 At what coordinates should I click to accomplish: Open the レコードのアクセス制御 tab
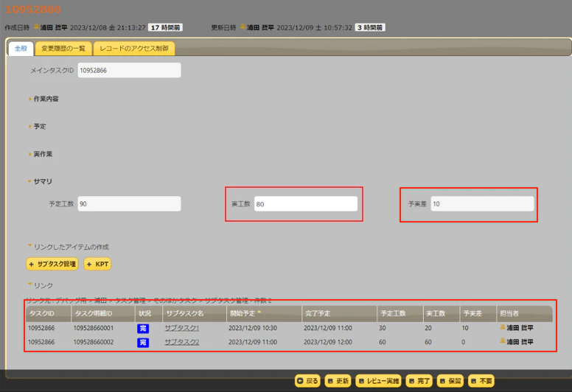(134, 49)
